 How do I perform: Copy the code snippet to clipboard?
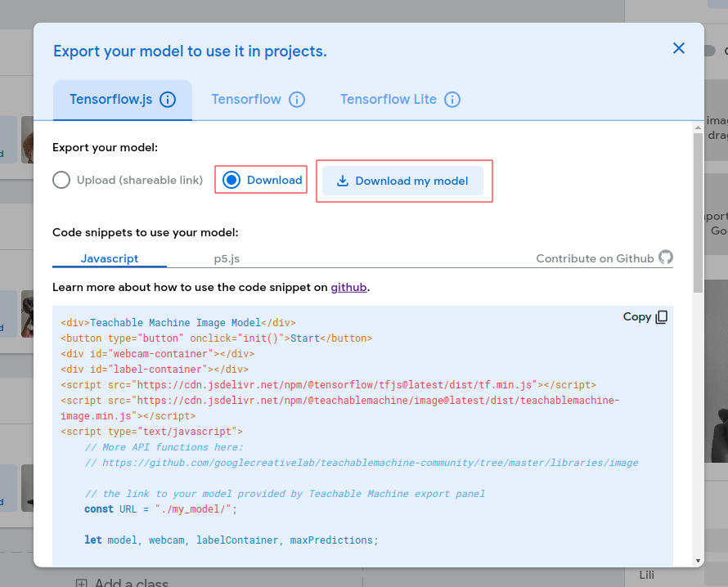645,317
